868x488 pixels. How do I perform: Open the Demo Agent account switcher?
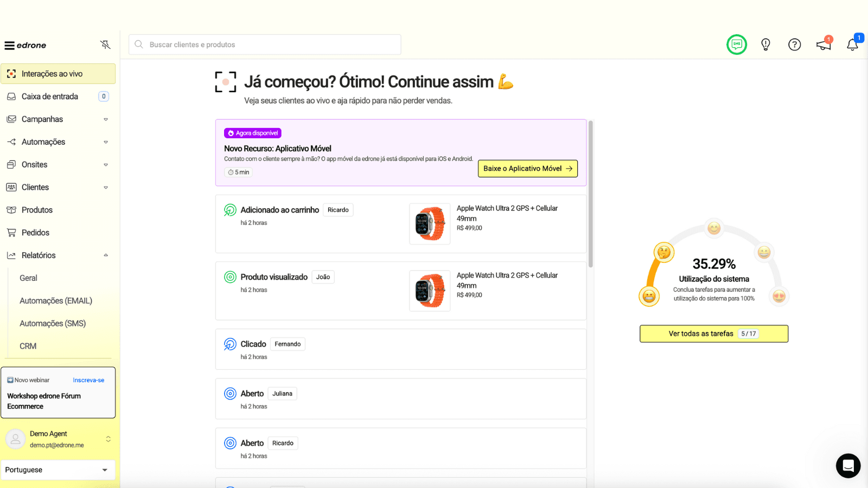tap(108, 439)
